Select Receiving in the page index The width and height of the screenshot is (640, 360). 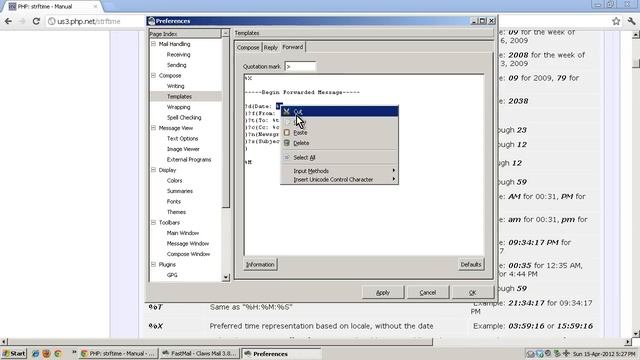178,54
